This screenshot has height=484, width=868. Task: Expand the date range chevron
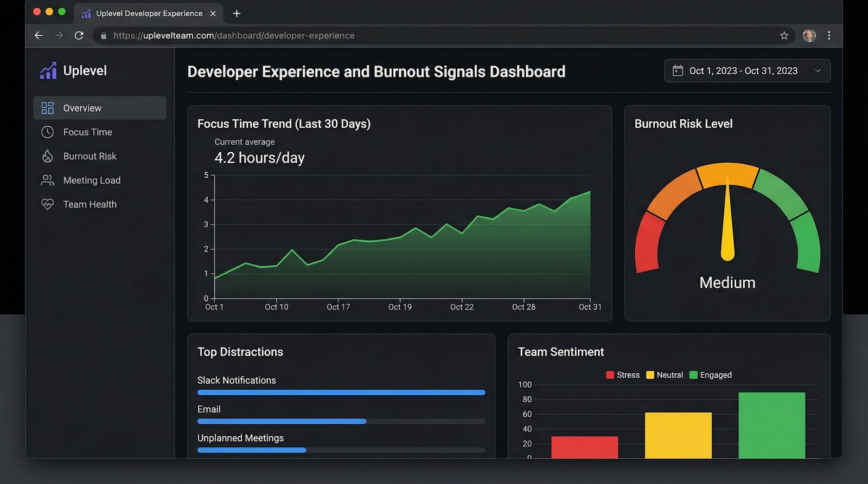click(x=818, y=71)
